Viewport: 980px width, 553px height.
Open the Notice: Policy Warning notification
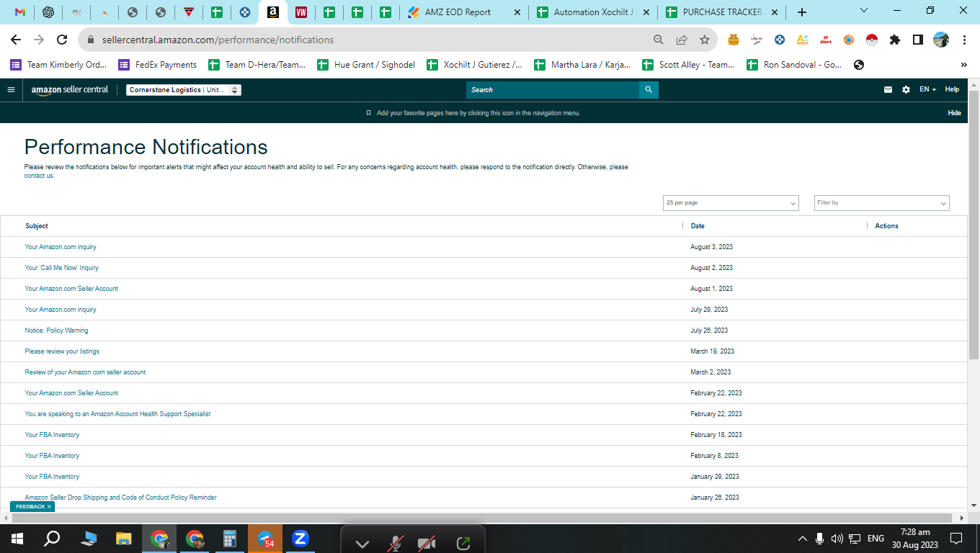[x=56, y=331]
